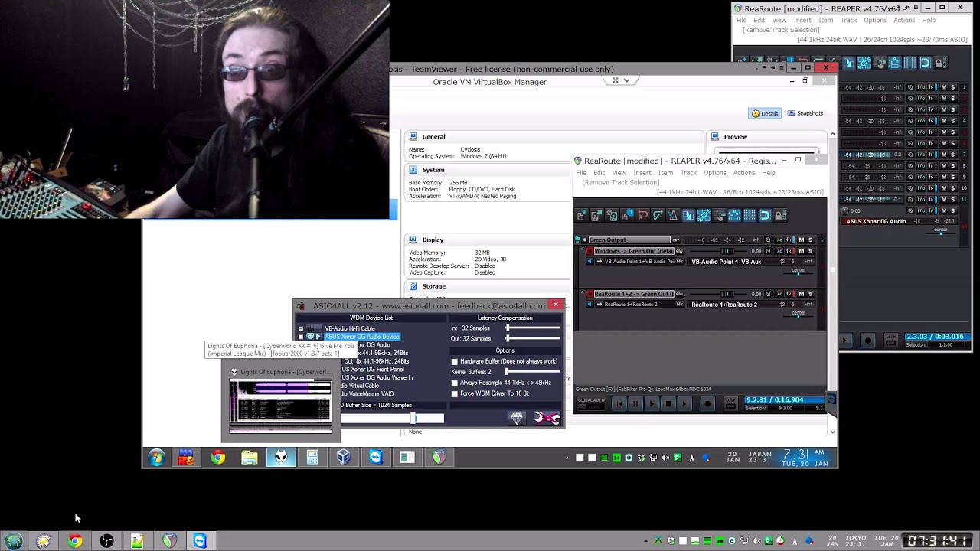Image resolution: width=980 pixels, height=551 pixels.
Task: Mute the Green Output track
Action: tap(802, 240)
